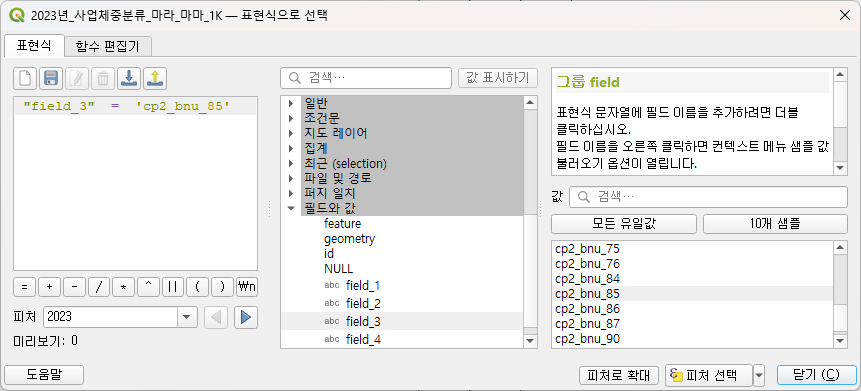Expand the 일반 function group

coord(291,103)
